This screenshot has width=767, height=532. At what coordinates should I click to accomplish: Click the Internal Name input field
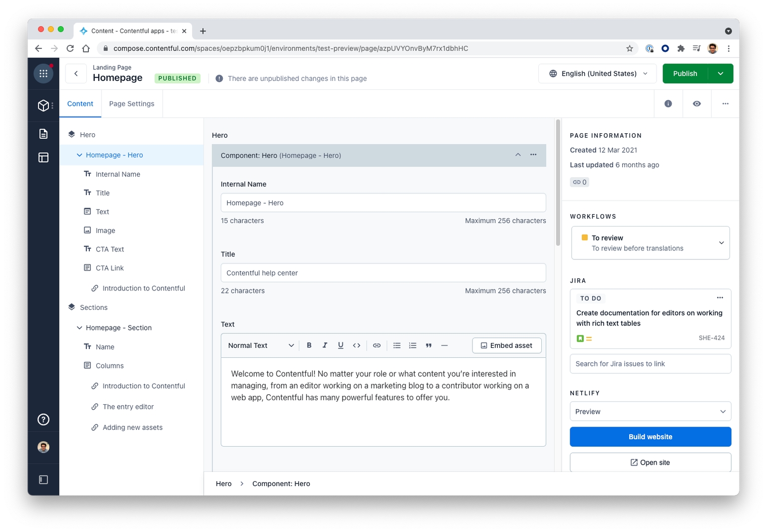point(383,203)
